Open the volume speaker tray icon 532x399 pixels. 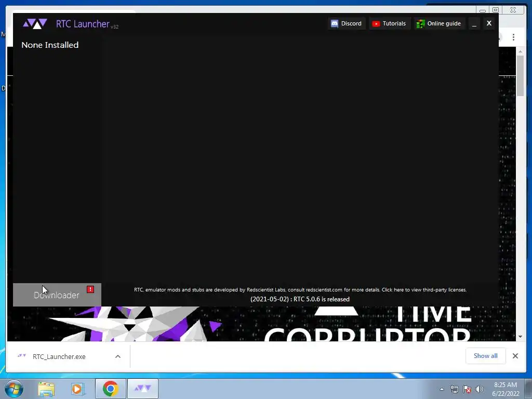click(x=480, y=389)
